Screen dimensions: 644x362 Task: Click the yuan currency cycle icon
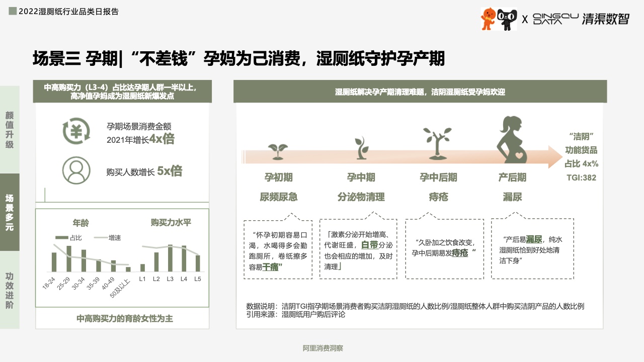point(76,132)
